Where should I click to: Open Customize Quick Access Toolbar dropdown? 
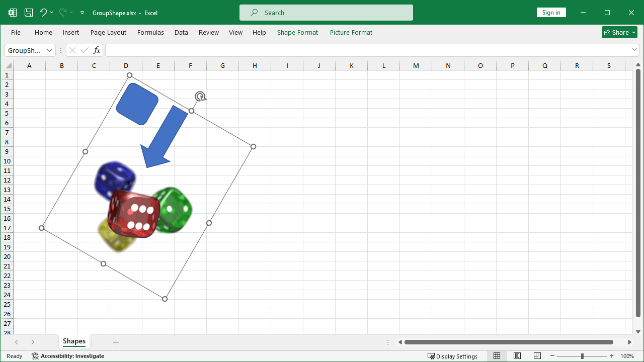pos(83,13)
